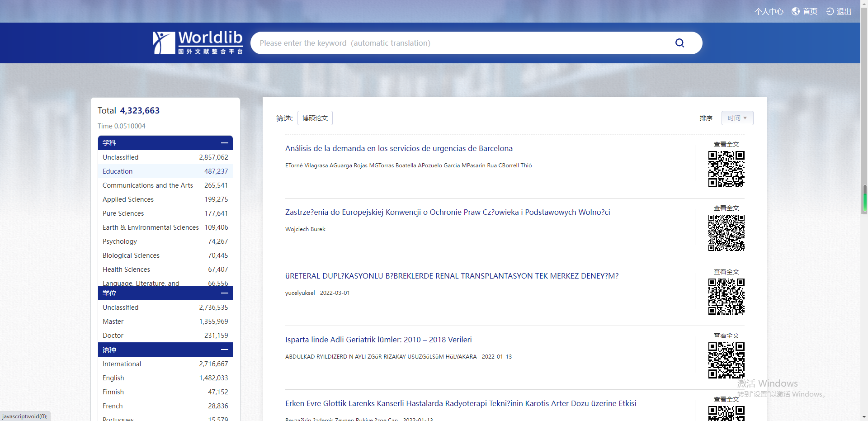This screenshot has width=868, height=421.
Task: Open the 时间 sort dropdown
Action: [737, 118]
